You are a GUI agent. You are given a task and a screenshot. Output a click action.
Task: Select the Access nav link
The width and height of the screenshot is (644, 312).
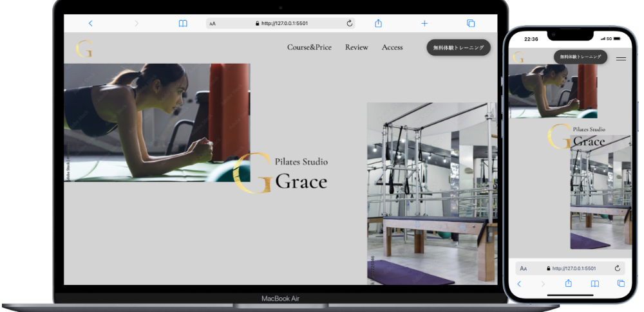392,48
